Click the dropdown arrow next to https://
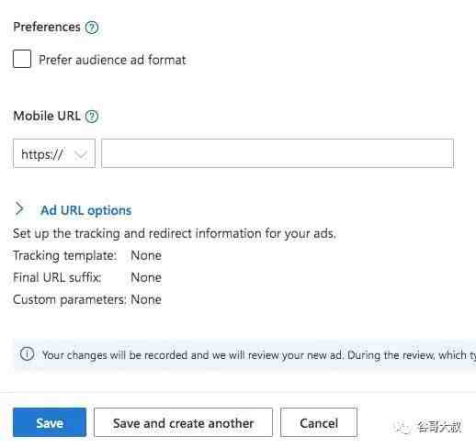476x448 pixels. 81,154
